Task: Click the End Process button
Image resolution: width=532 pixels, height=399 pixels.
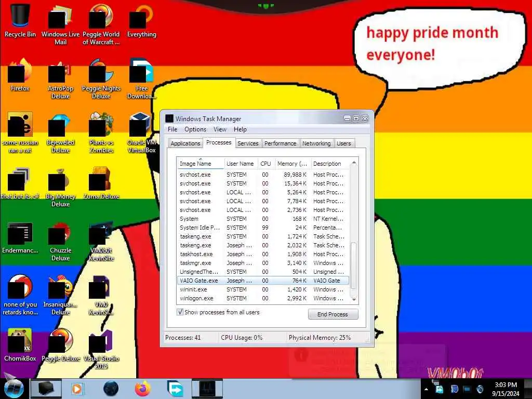Action: point(333,314)
